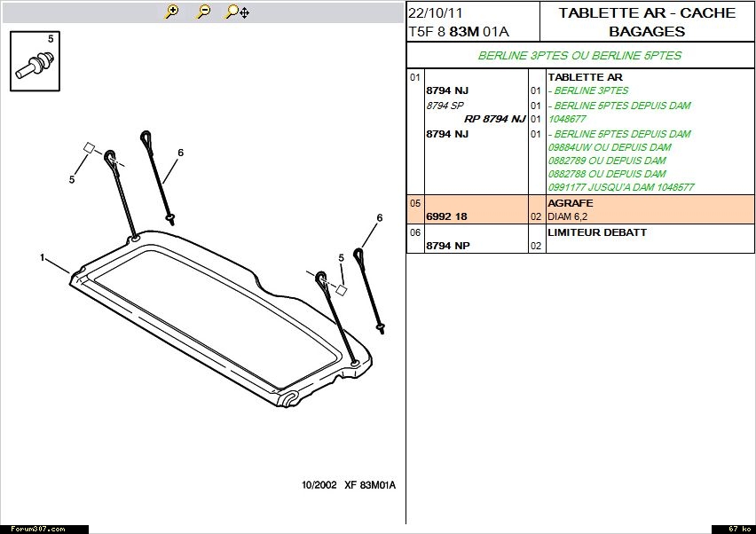The height and width of the screenshot is (534, 756).
Task: Click part number 8794 NP
Action: click(448, 246)
